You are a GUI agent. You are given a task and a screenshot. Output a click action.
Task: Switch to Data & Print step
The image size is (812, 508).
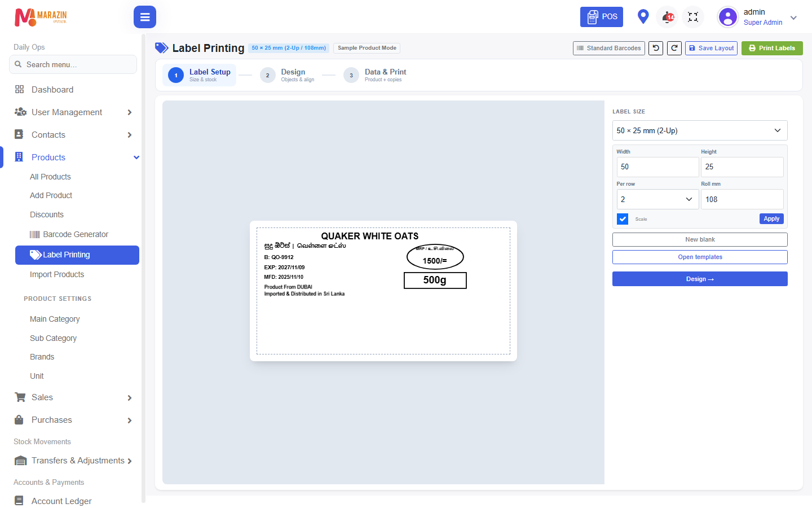point(376,75)
